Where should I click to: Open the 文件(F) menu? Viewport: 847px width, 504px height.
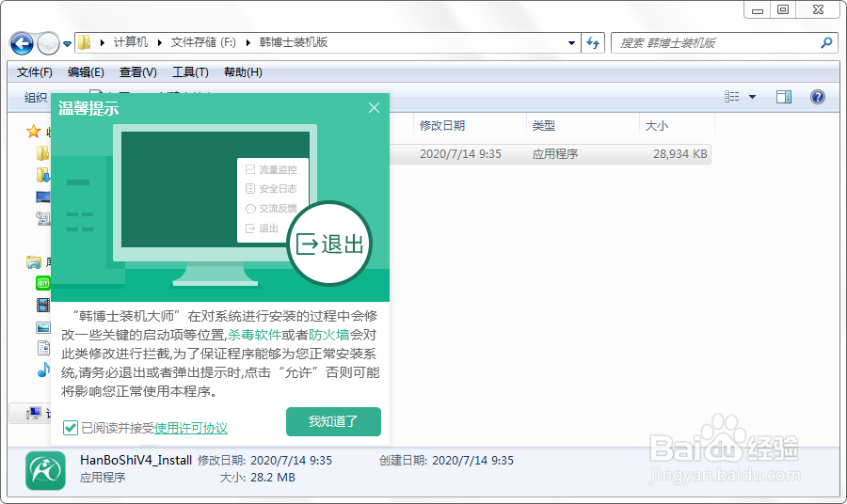coord(35,72)
